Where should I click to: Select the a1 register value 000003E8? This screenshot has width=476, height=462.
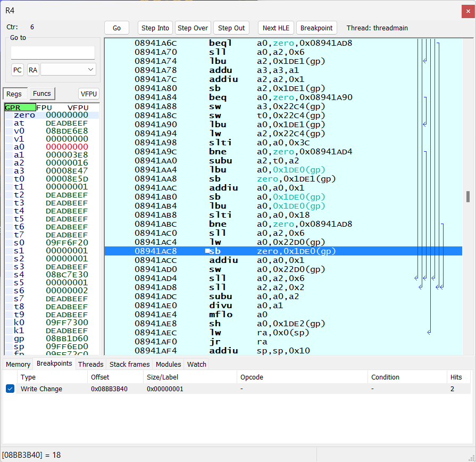click(67, 155)
